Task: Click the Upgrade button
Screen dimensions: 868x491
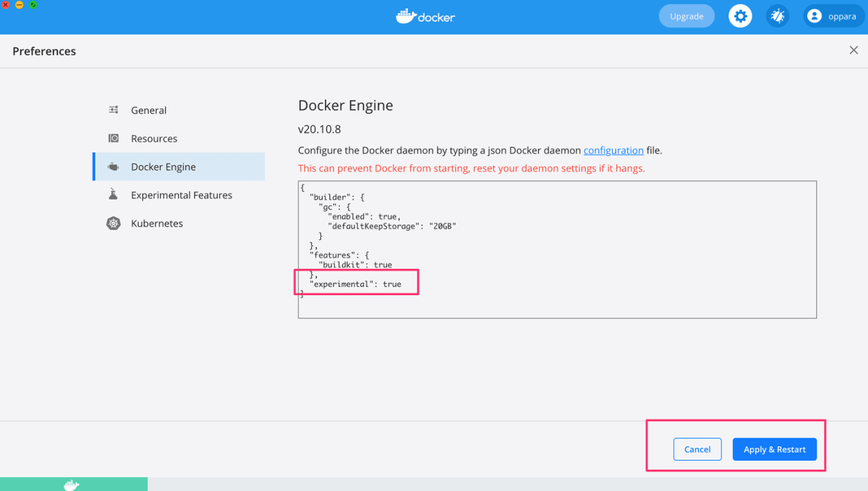Action: coord(686,16)
